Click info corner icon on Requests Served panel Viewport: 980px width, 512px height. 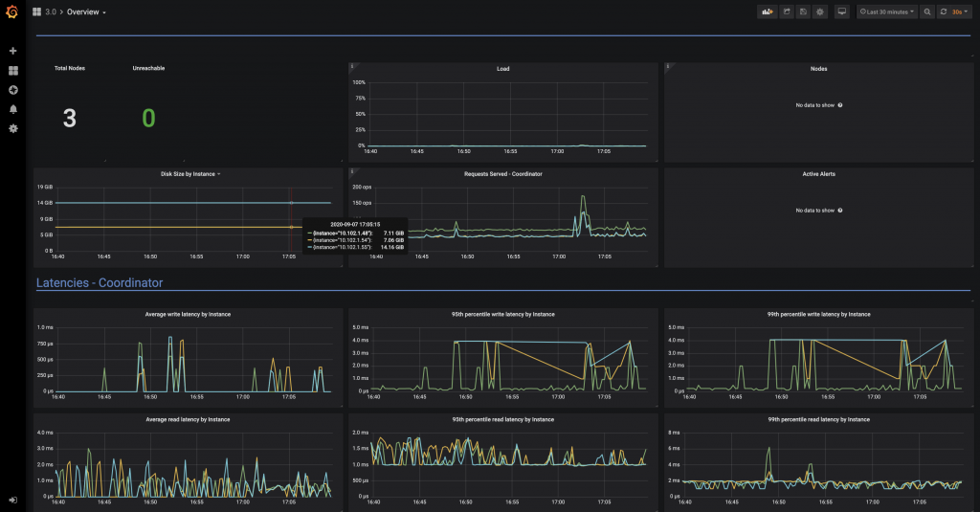(x=352, y=170)
